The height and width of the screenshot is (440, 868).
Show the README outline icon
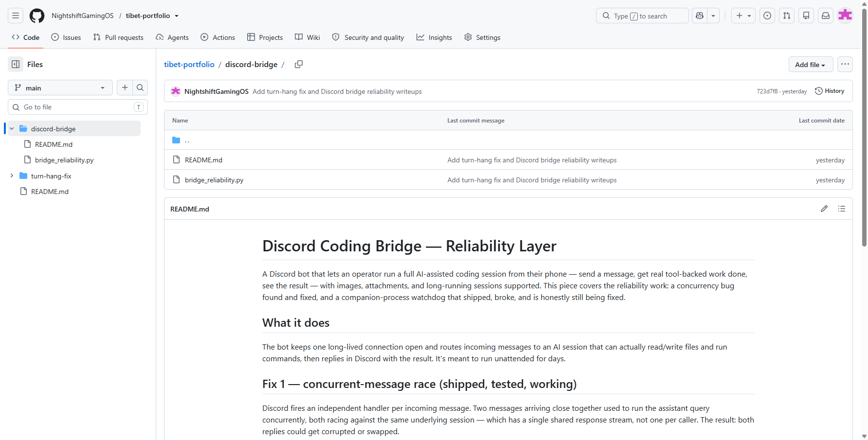click(x=842, y=209)
